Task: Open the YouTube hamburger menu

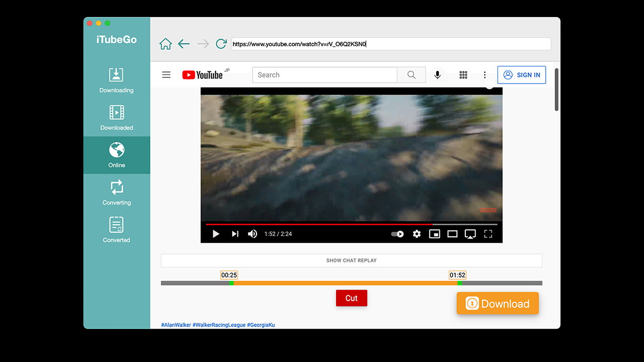Action: click(167, 75)
